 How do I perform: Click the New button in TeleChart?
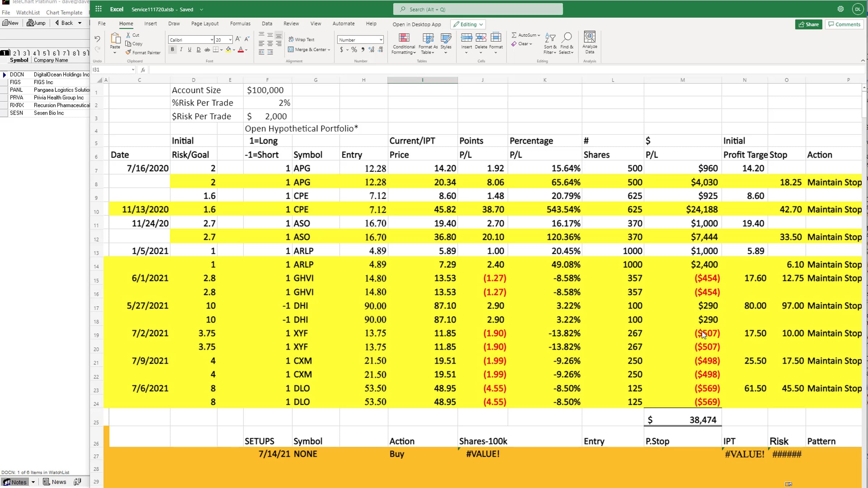click(x=10, y=23)
